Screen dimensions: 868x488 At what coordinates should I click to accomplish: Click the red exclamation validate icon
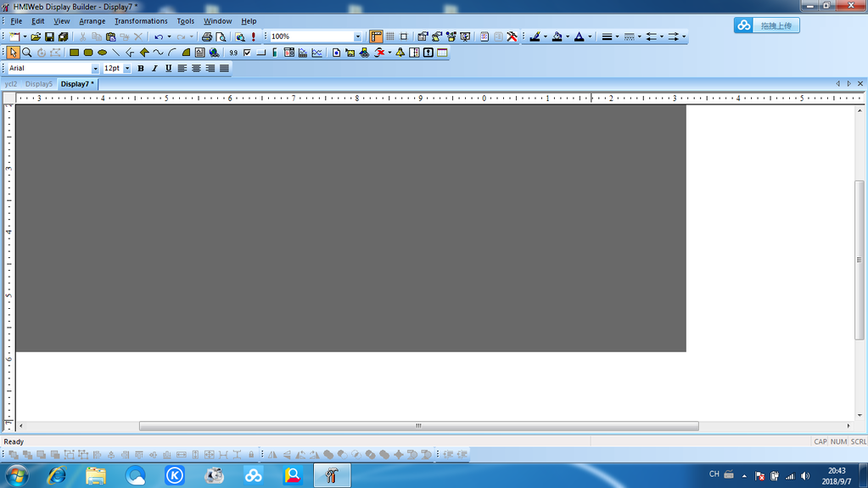coord(253,36)
